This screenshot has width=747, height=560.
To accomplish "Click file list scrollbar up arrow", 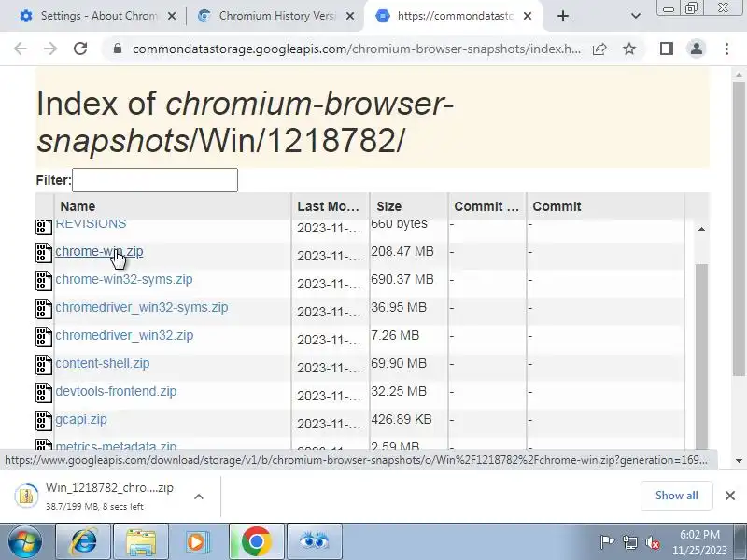I will (701, 229).
